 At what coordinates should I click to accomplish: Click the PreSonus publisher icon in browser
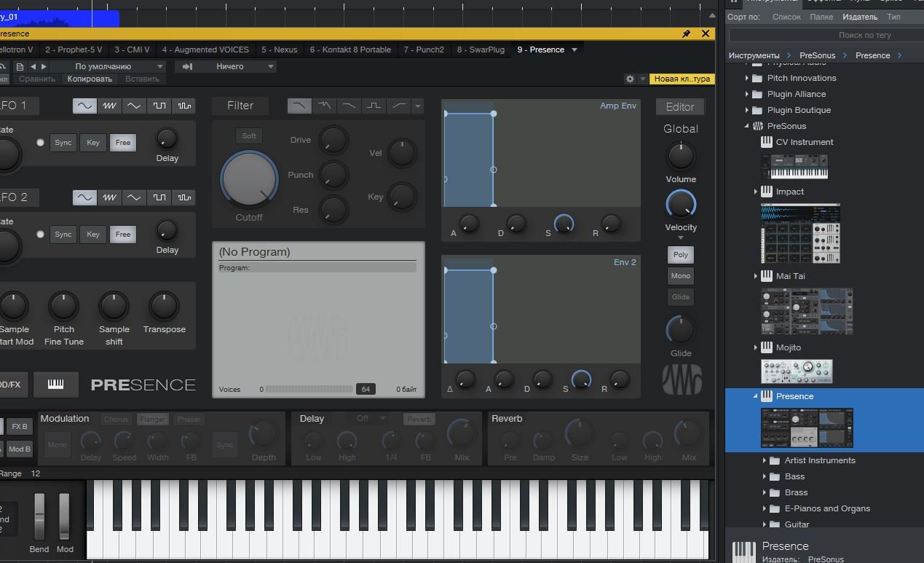(758, 126)
